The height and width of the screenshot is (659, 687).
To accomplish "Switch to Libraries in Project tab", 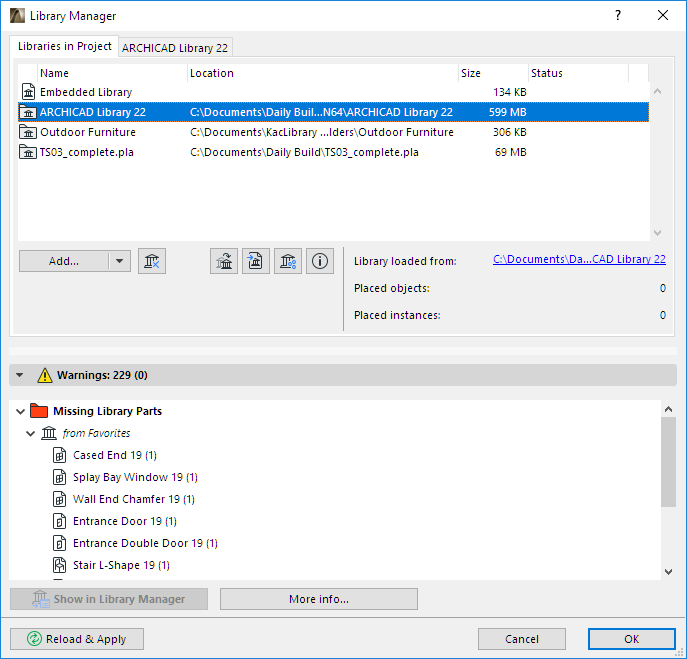I will pyautogui.click(x=64, y=46).
